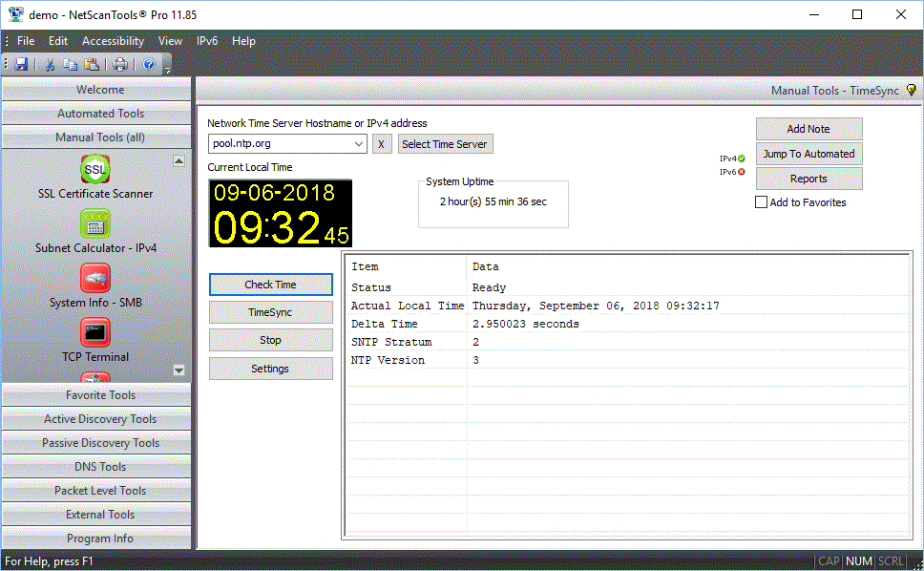Show the Program Info panel
The image size is (924, 571).
pyautogui.click(x=96, y=539)
